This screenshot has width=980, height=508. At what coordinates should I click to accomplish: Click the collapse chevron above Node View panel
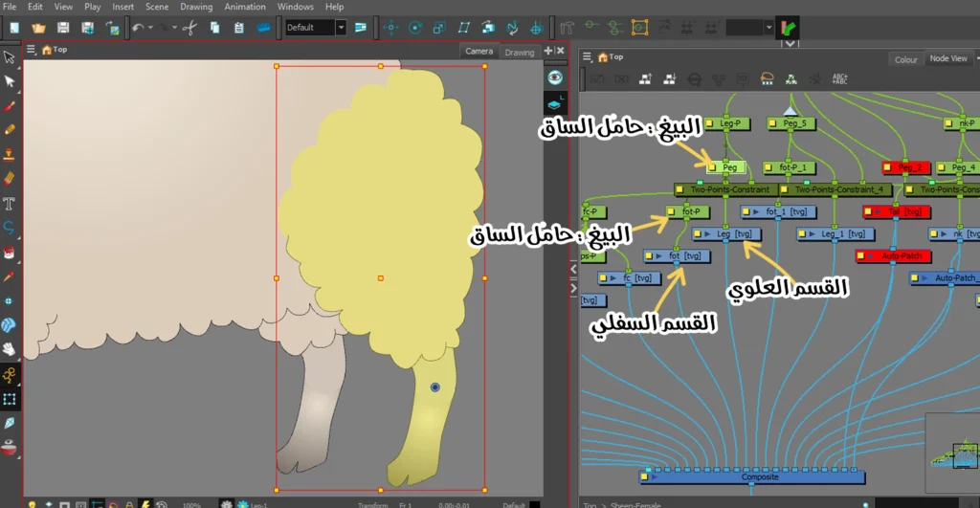790,43
